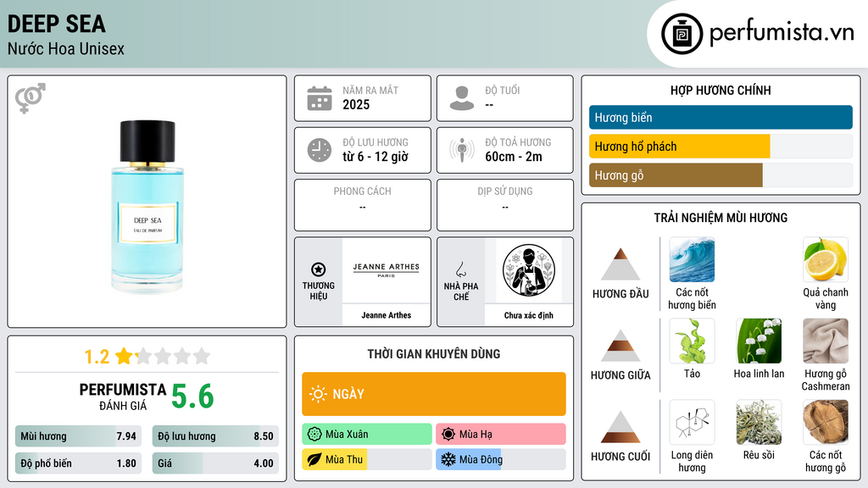This screenshot has height=488, width=868.
Task: Open the Rêu sồi oakmoss image
Action: click(759, 423)
